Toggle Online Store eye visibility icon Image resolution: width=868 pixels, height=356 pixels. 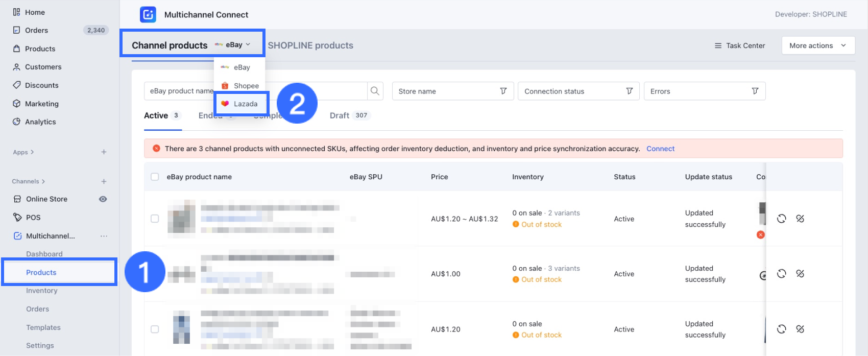point(103,199)
